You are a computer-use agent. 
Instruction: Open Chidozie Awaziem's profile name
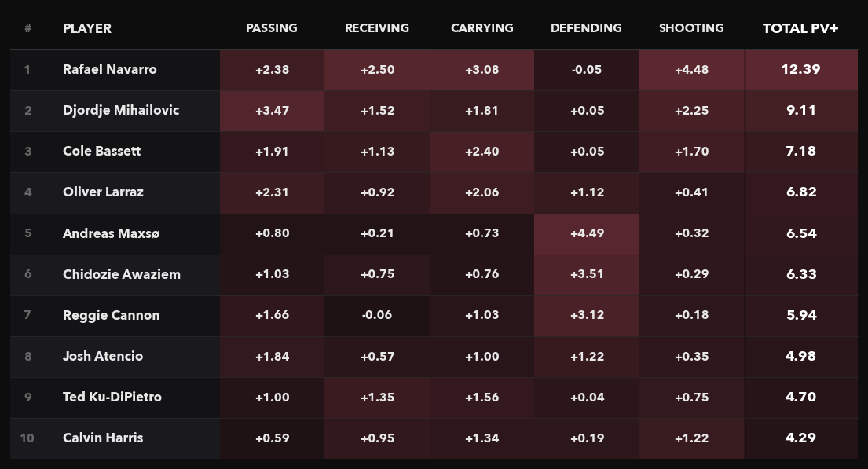click(x=122, y=274)
